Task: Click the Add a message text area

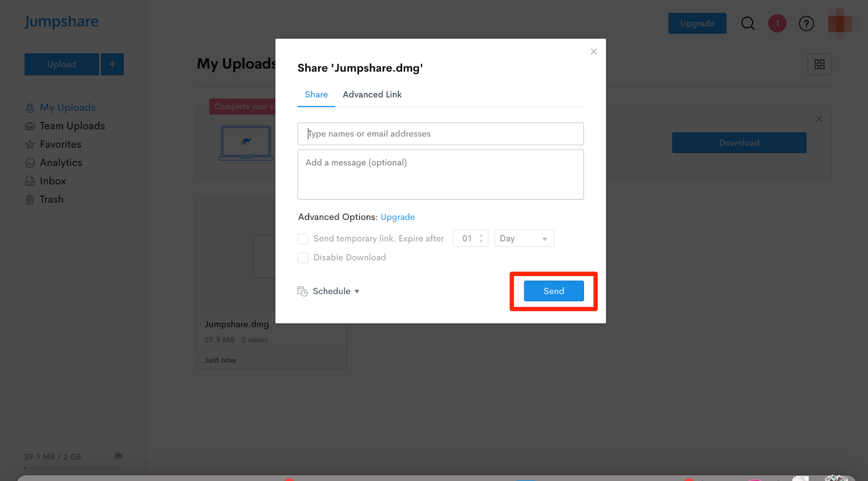Action: (x=440, y=175)
